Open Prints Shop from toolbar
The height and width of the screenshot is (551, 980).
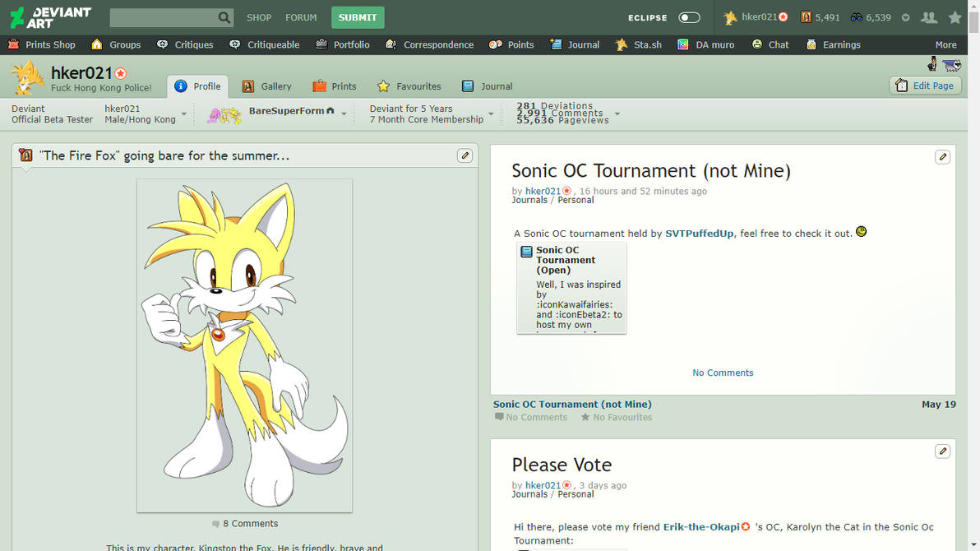pyautogui.click(x=42, y=44)
